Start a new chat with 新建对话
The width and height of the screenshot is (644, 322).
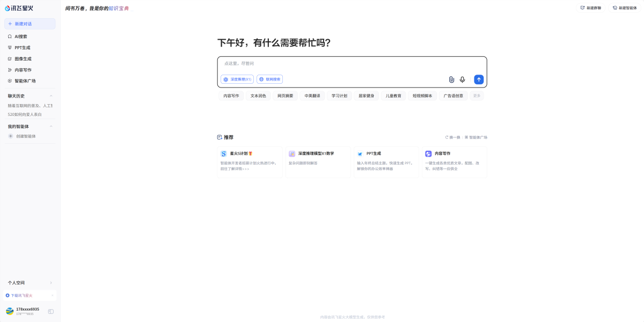point(30,24)
